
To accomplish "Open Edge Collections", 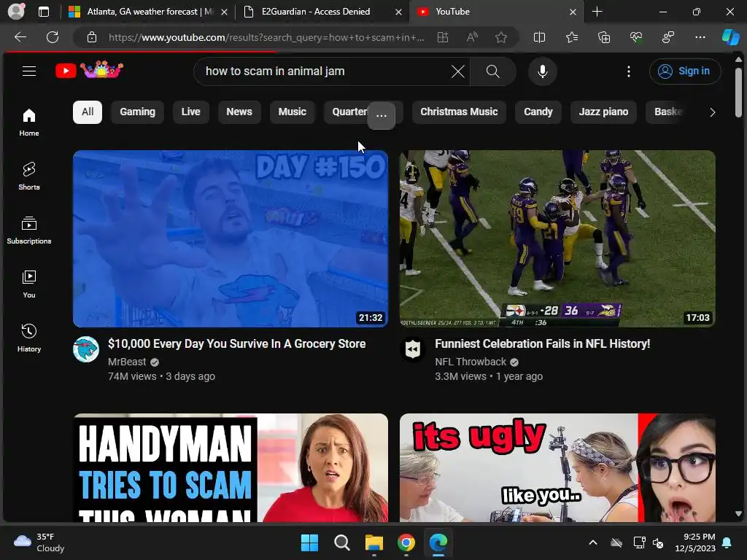I will 604,37.
